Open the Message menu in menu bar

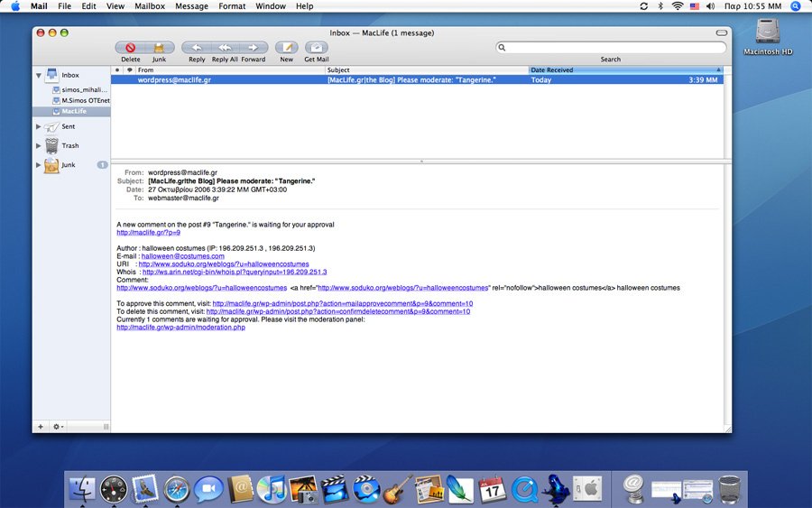(191, 6)
